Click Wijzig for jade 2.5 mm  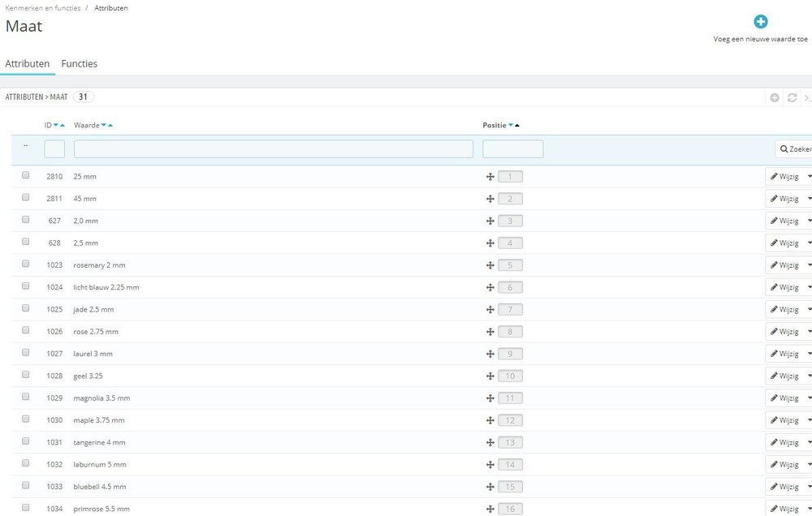[784, 309]
